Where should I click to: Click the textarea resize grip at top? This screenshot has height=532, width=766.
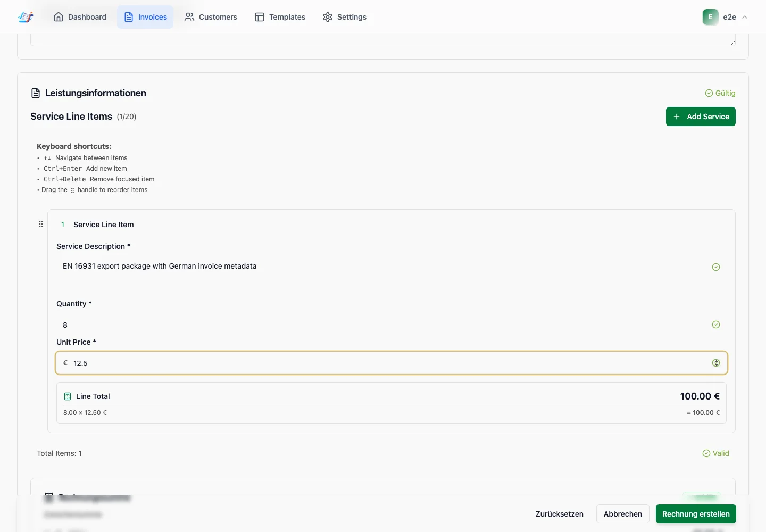(732, 43)
